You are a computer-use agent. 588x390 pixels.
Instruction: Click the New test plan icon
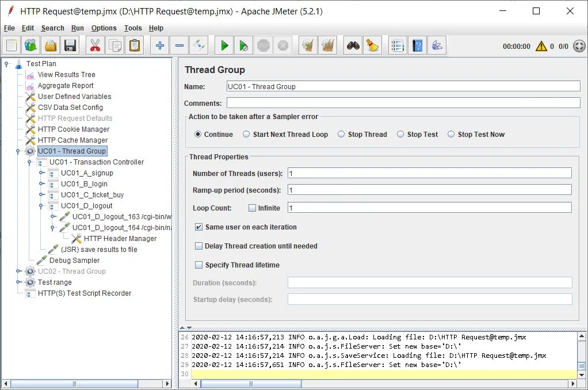12,46
